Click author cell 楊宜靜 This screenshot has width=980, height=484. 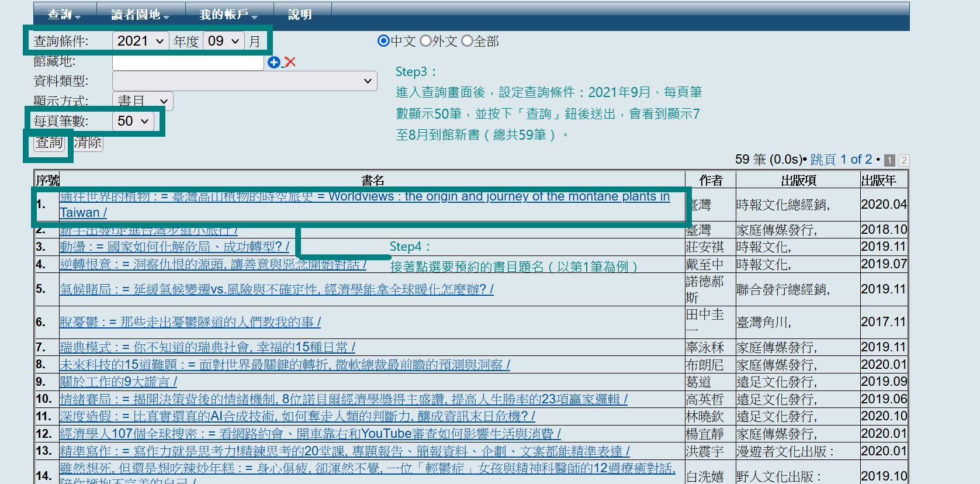705,434
